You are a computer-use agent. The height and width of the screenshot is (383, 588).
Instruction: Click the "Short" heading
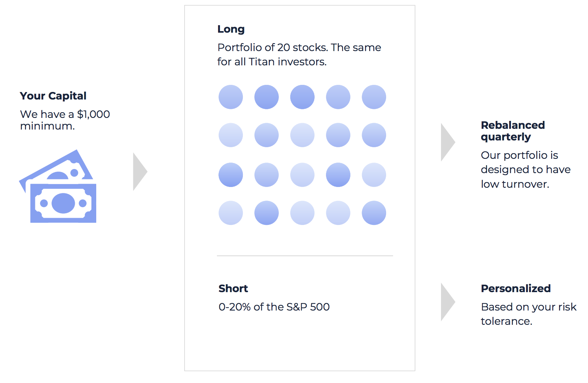(233, 288)
